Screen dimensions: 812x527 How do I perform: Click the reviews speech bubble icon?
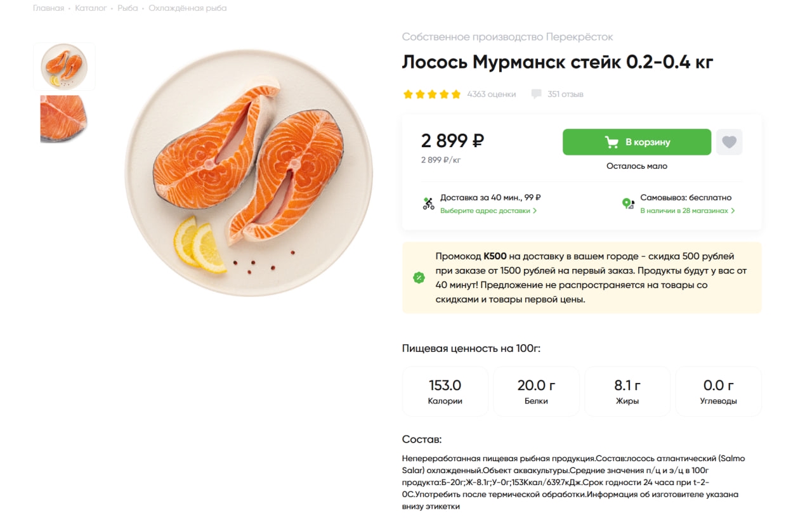536,94
